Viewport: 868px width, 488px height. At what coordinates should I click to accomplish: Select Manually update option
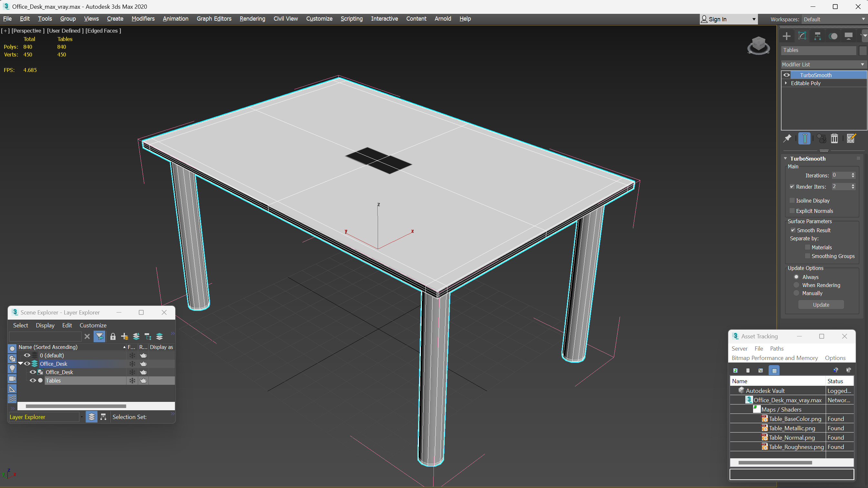(x=797, y=293)
